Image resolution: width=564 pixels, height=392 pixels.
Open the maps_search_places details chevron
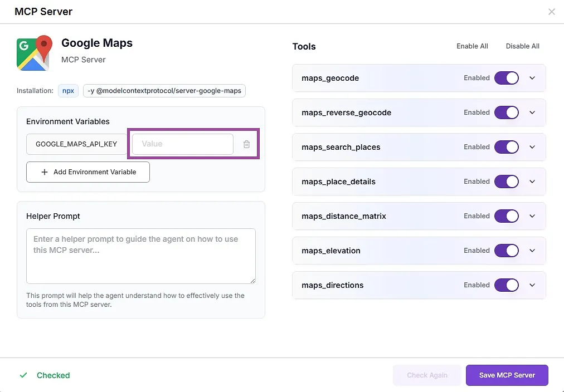[x=532, y=147]
